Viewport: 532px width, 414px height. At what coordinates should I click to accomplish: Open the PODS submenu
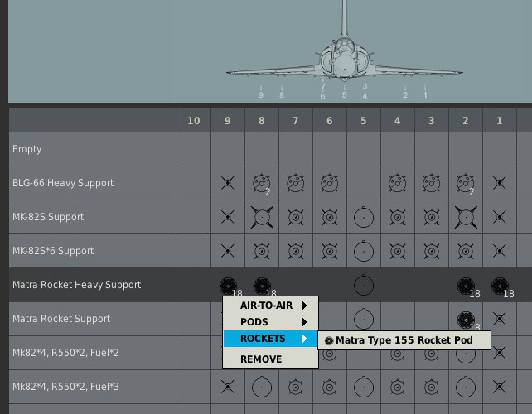(x=270, y=322)
